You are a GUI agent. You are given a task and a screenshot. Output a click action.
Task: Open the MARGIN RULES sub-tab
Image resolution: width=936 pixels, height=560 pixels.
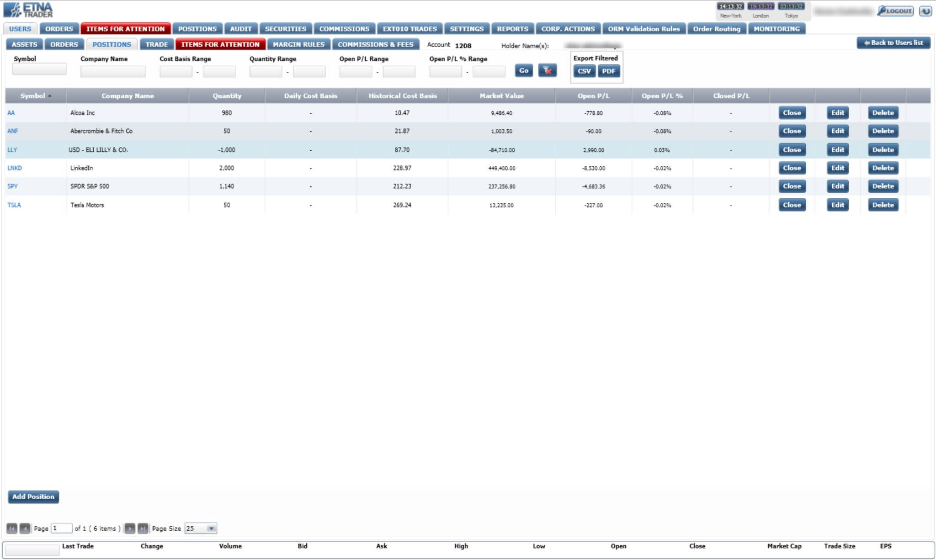click(x=298, y=44)
